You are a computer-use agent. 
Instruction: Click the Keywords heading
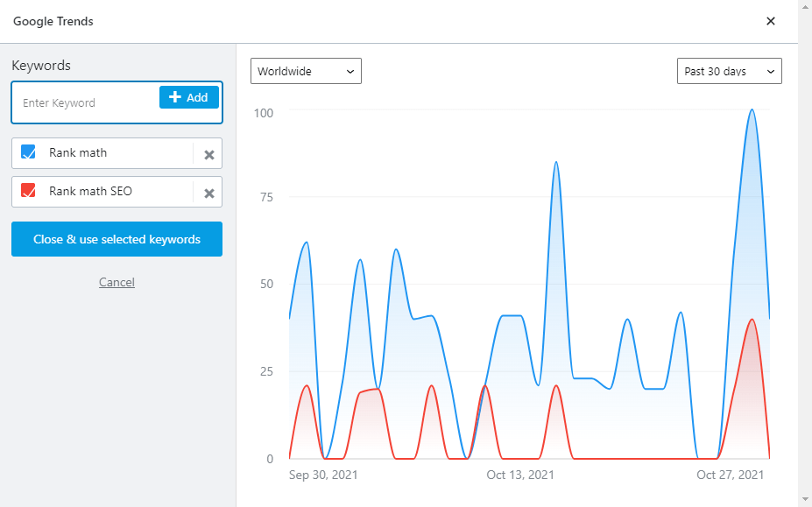point(41,66)
